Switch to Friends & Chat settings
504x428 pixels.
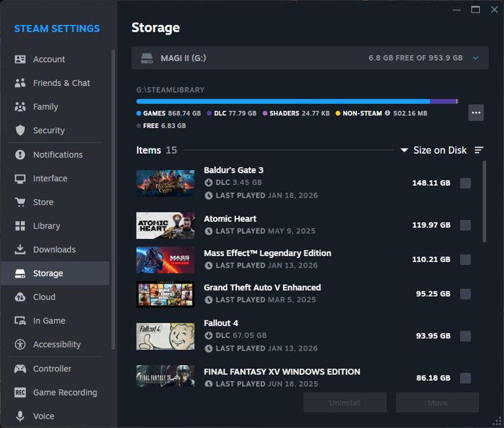point(54,83)
